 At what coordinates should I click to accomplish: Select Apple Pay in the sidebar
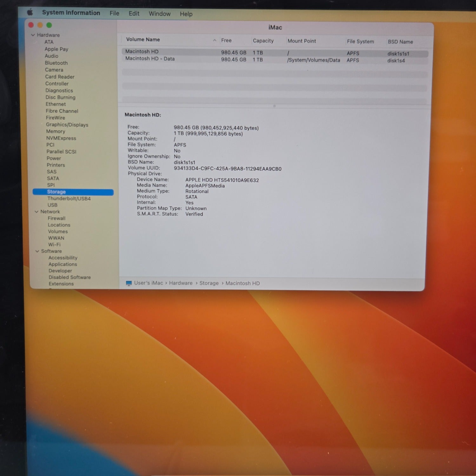(56, 49)
